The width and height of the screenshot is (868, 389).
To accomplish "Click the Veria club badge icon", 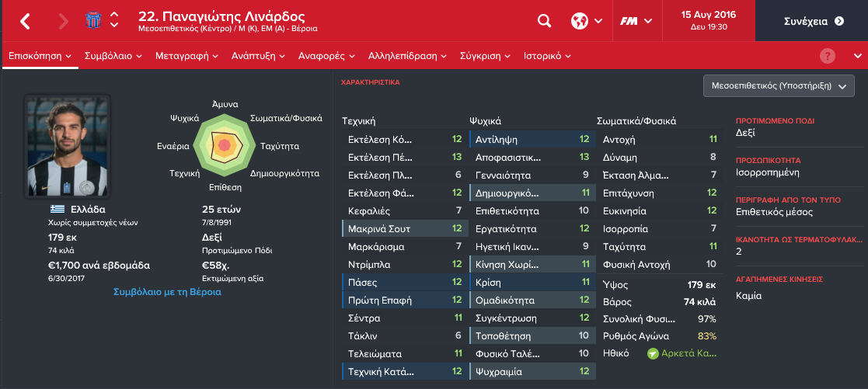I will coord(93,20).
